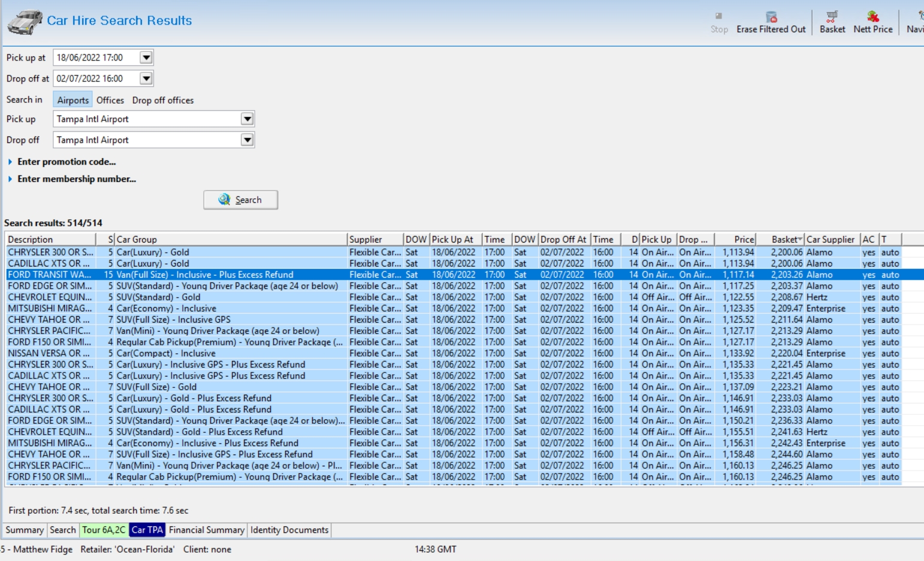This screenshot has width=924, height=561.
Task: Click the Search button with globe icon
Action: click(240, 200)
